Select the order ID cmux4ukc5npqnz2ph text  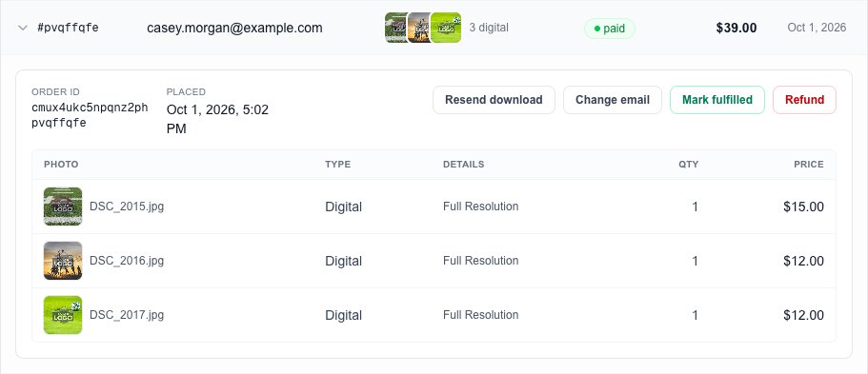(90, 115)
